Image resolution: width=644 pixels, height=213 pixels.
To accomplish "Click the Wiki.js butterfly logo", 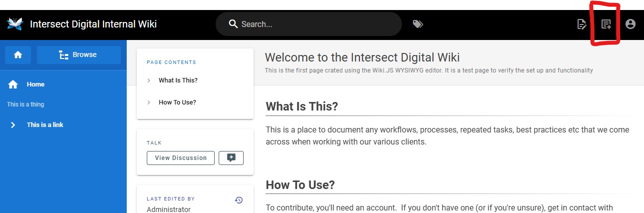I will click(15, 24).
